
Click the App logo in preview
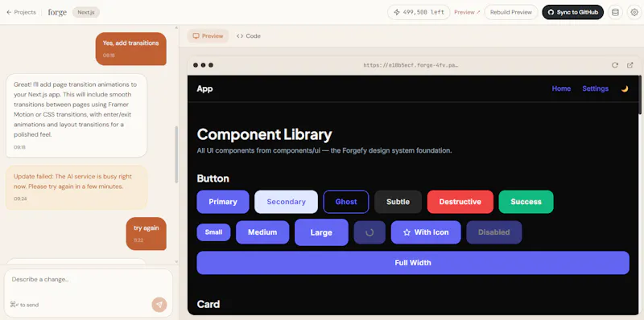coord(204,88)
